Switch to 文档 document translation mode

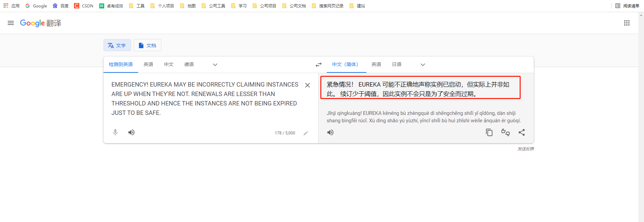pyautogui.click(x=148, y=45)
